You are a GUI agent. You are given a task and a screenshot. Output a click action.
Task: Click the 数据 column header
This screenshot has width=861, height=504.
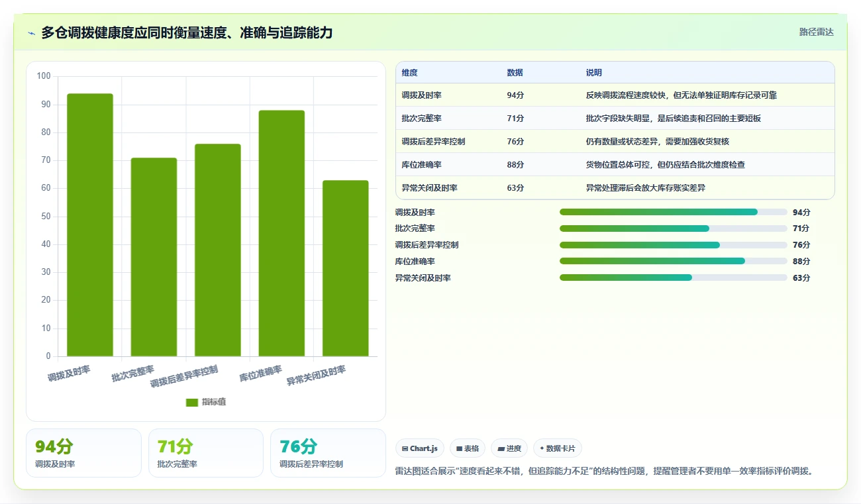point(515,73)
